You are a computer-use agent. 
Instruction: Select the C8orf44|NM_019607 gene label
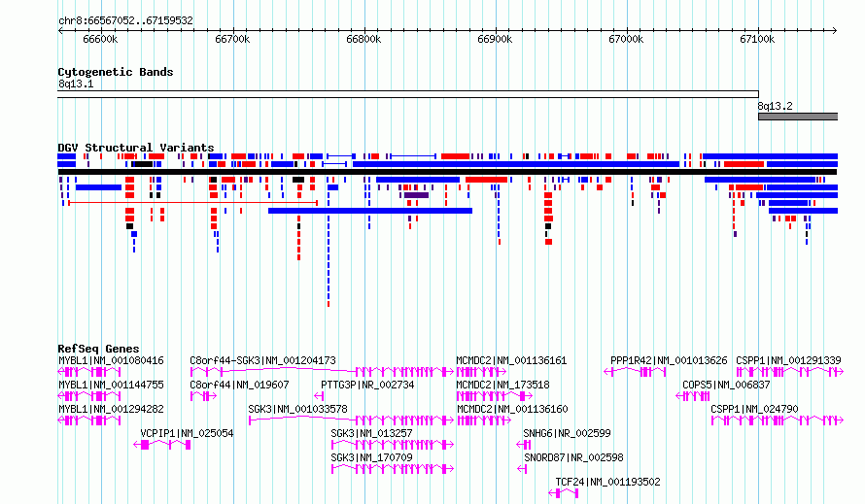[x=239, y=385]
